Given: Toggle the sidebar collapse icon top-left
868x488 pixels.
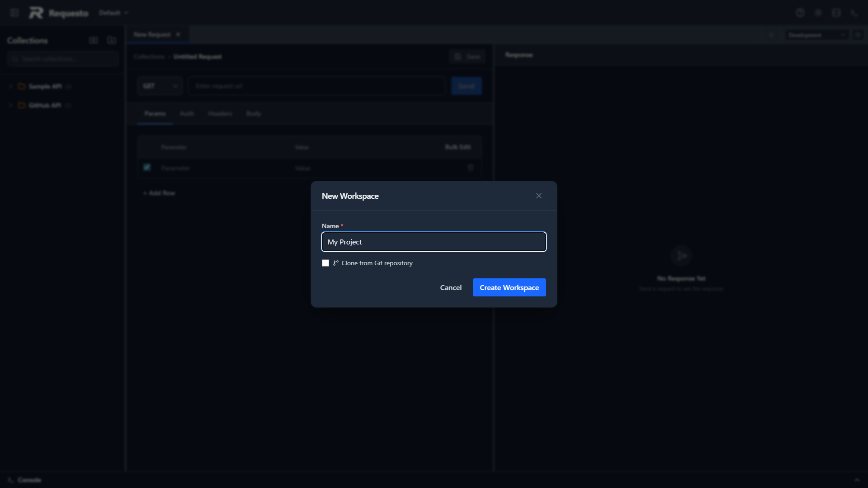Looking at the screenshot, I should tap(14, 13).
